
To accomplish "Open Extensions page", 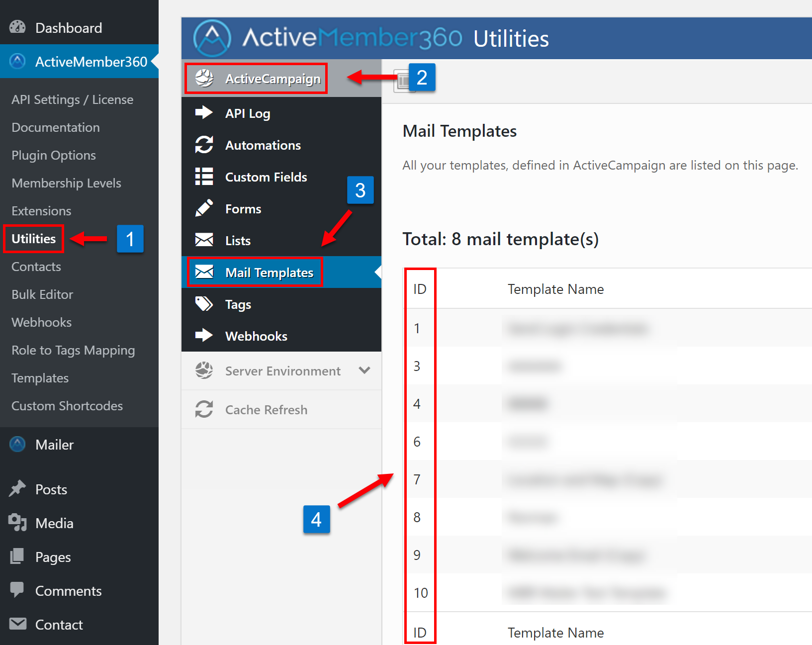I will click(x=42, y=211).
